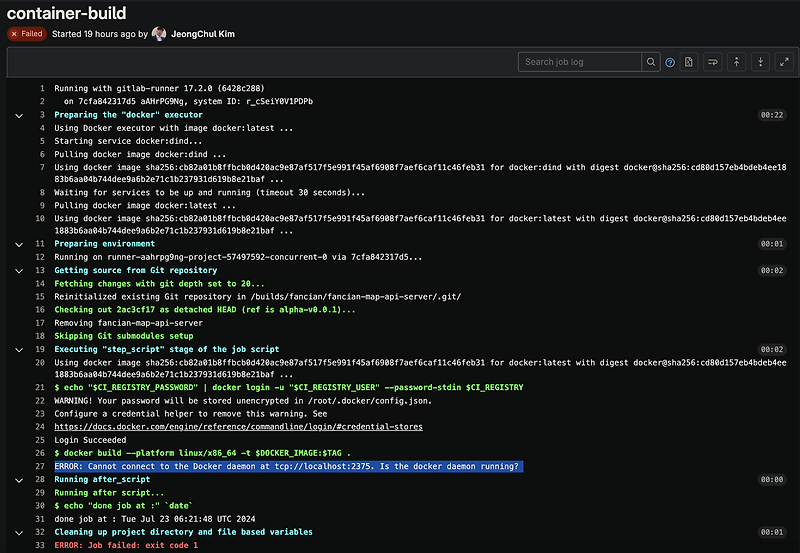Click the docker build --platform command line
The width and height of the screenshot is (800, 553).
pyautogui.click(x=203, y=453)
